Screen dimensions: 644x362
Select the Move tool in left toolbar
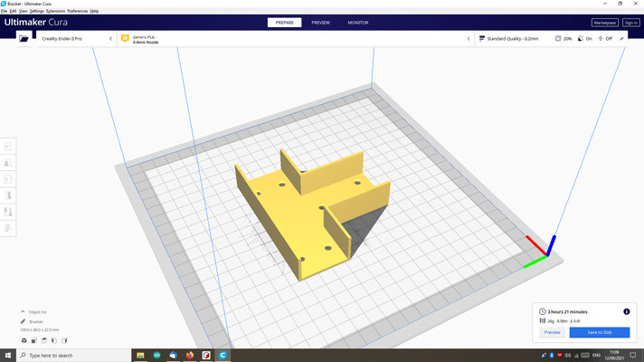pos(9,146)
